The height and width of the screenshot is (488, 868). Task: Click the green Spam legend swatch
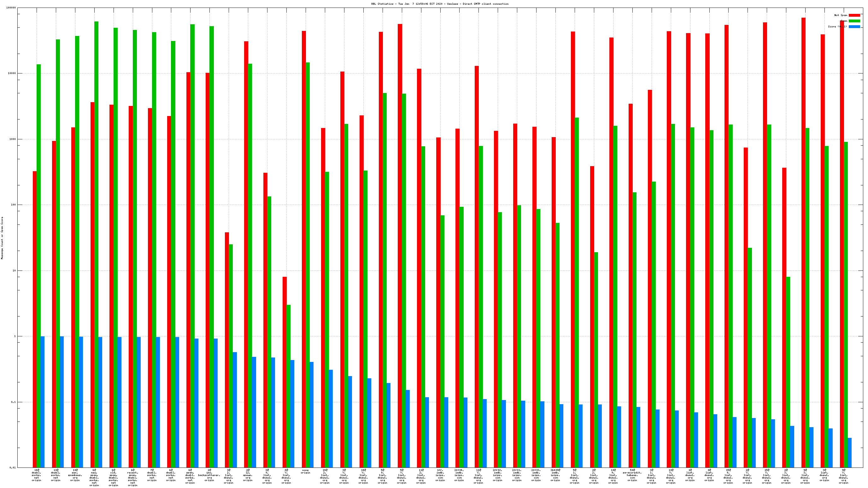(854, 21)
